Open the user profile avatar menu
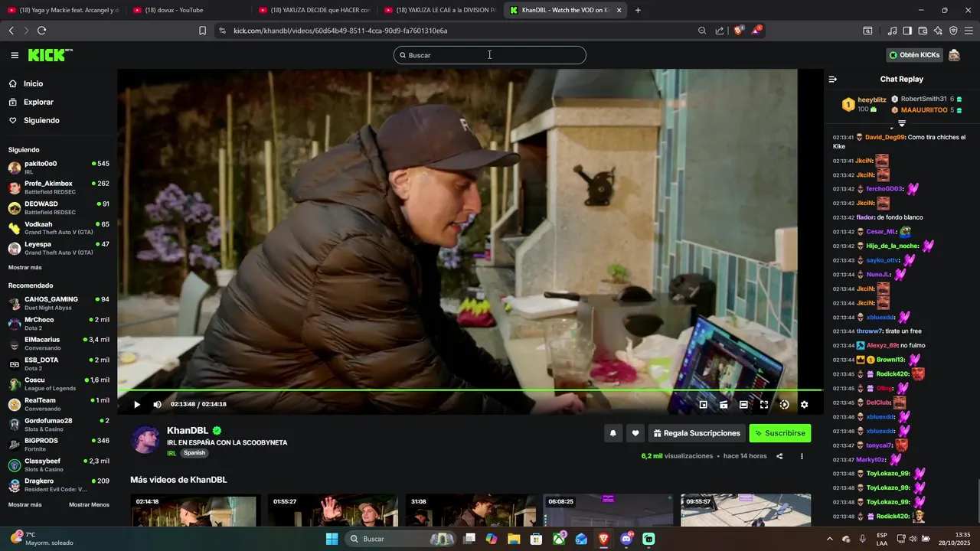 tap(954, 55)
